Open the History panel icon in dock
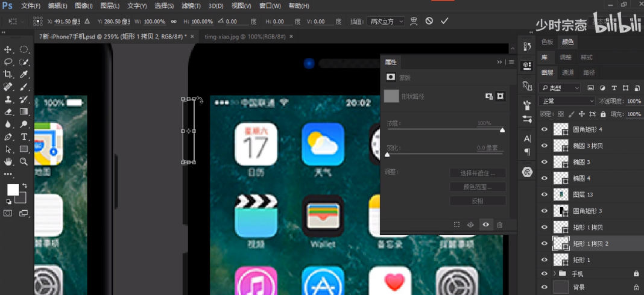The height and width of the screenshot is (295, 644). tap(527, 46)
